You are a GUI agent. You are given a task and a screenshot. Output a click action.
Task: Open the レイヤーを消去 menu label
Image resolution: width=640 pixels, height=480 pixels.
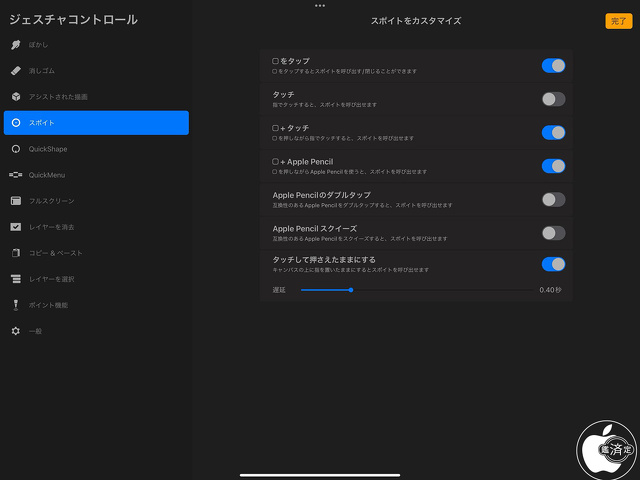pyautogui.click(x=51, y=227)
